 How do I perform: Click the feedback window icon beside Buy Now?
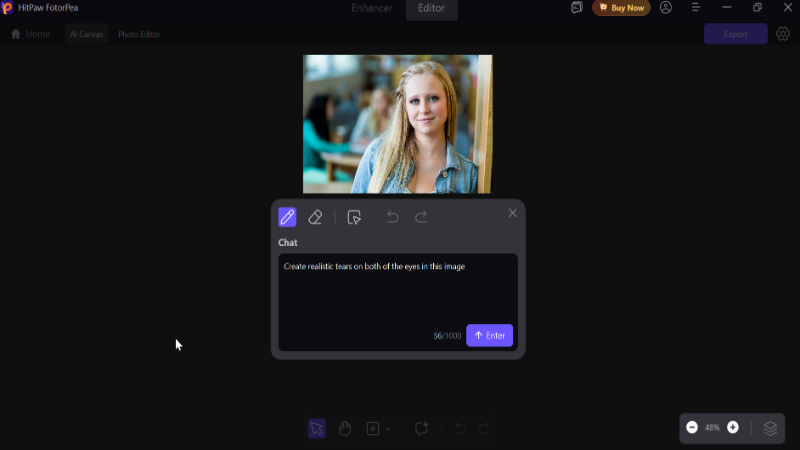pos(577,8)
